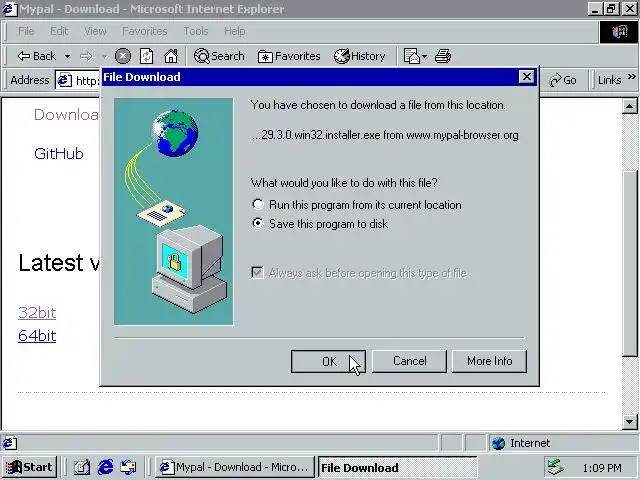The width and height of the screenshot is (640, 480).
Task: Open the Tools menu
Action: pyautogui.click(x=196, y=31)
